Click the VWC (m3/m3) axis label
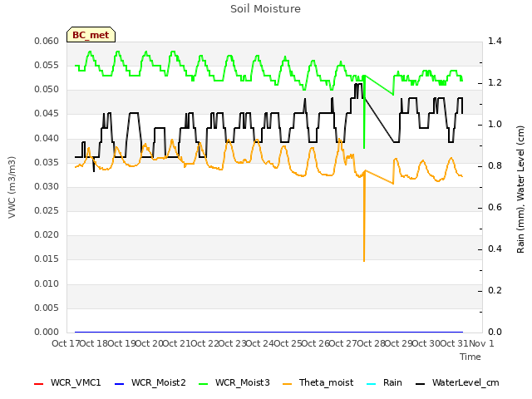 12,187
